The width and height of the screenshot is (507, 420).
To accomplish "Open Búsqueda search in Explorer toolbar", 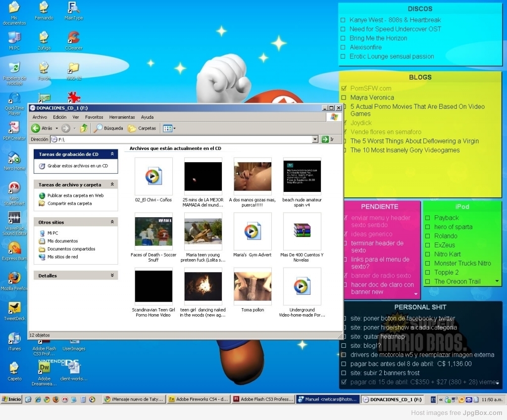I will pyautogui.click(x=108, y=128).
